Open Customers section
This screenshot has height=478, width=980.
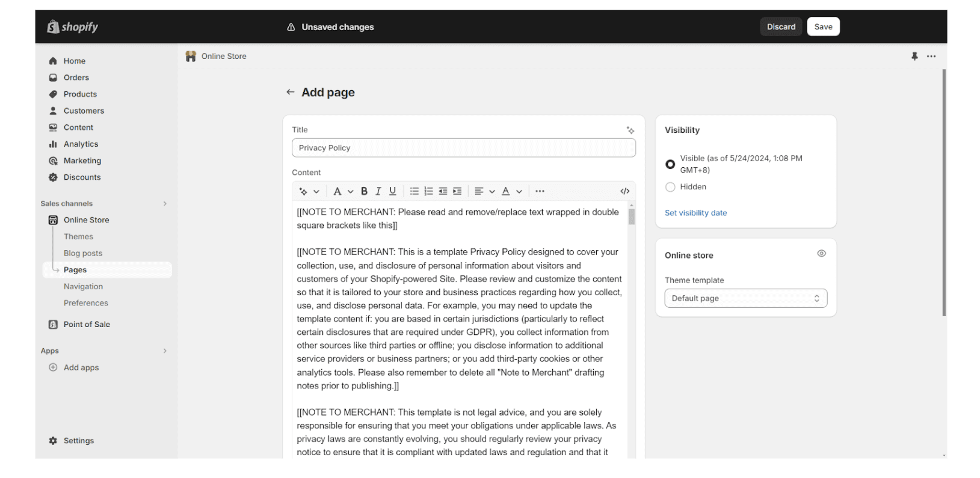pos(84,111)
